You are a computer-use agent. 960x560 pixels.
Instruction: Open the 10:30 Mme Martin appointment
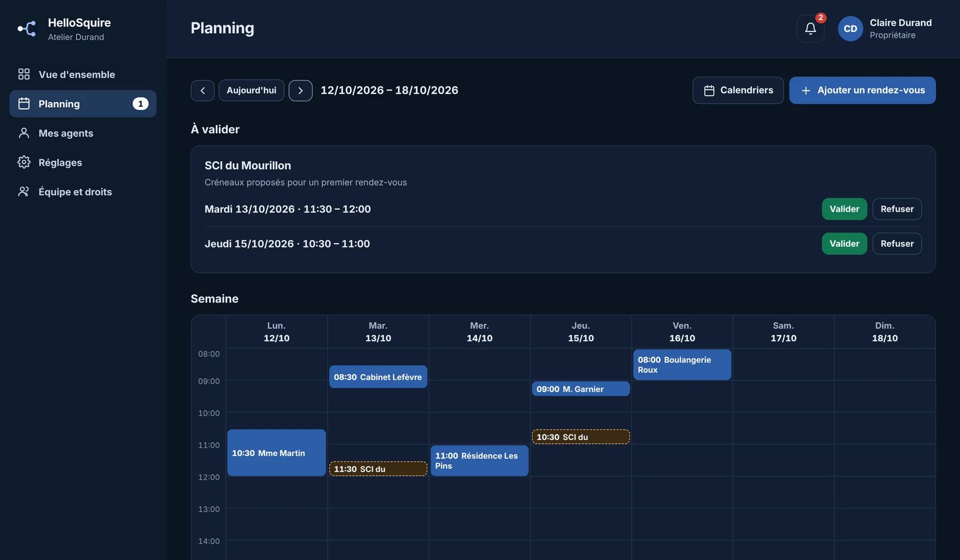[x=276, y=453]
